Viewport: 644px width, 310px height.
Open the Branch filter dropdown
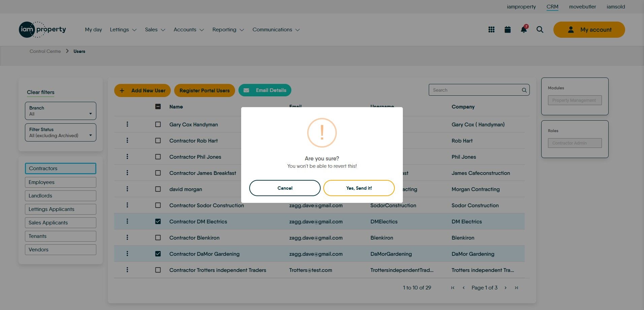point(61,111)
